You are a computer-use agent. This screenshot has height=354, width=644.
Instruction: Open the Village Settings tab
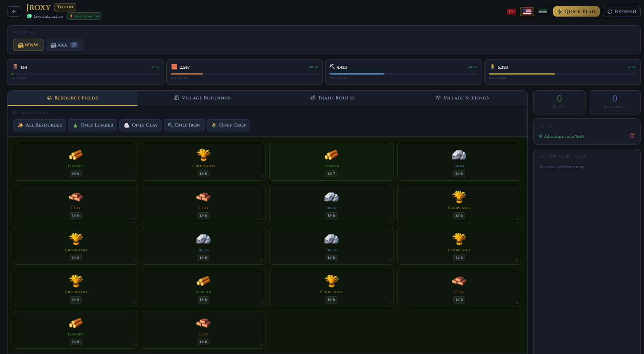pyautogui.click(x=462, y=98)
